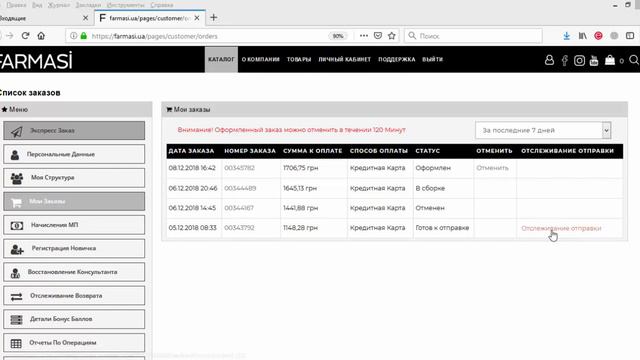Viewport: 640px width, 360px height.
Task: Go to browser home page icon
Action: pyautogui.click(x=41, y=36)
